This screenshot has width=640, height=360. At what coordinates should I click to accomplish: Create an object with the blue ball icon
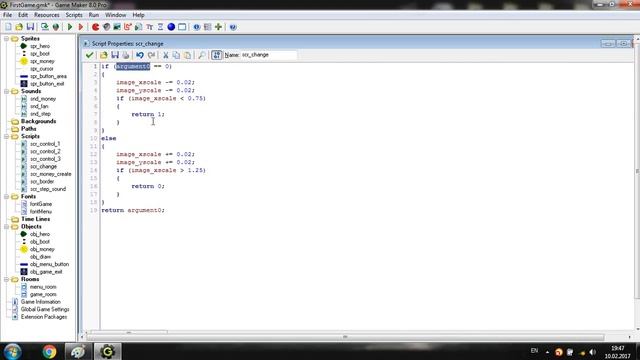click(x=171, y=27)
